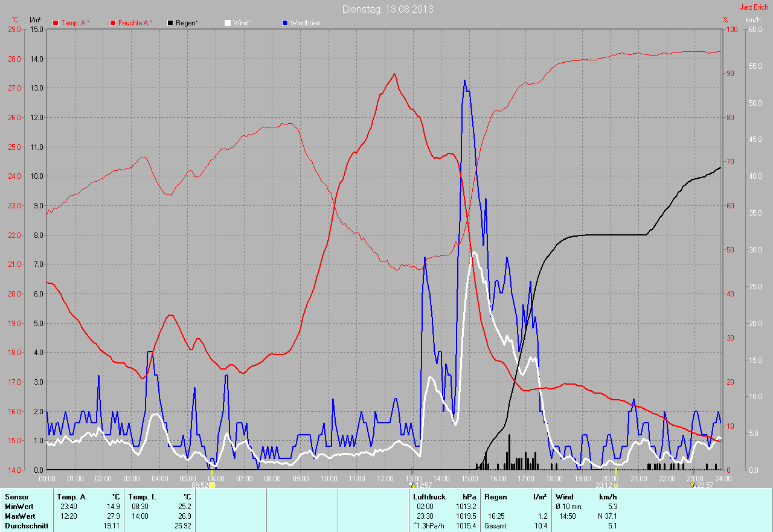
Task: Click the Dienstag, 13.08.2013 chart title
Action: [x=387, y=9]
